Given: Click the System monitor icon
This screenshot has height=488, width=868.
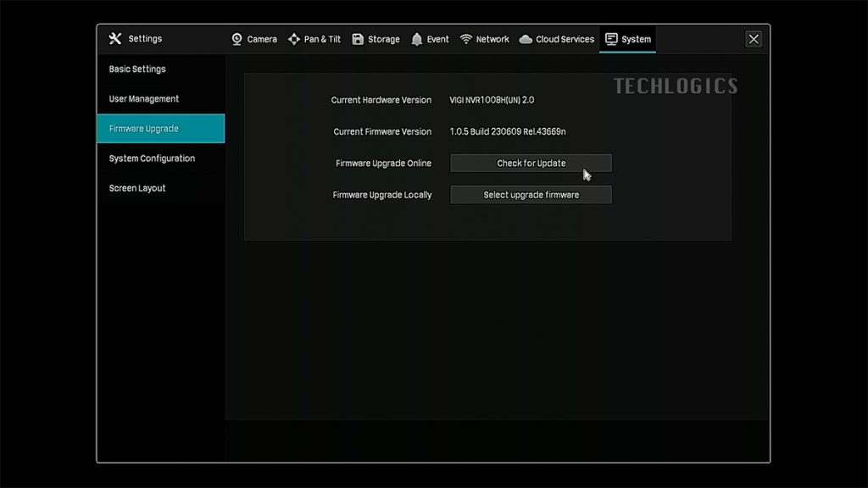Looking at the screenshot, I should [611, 39].
